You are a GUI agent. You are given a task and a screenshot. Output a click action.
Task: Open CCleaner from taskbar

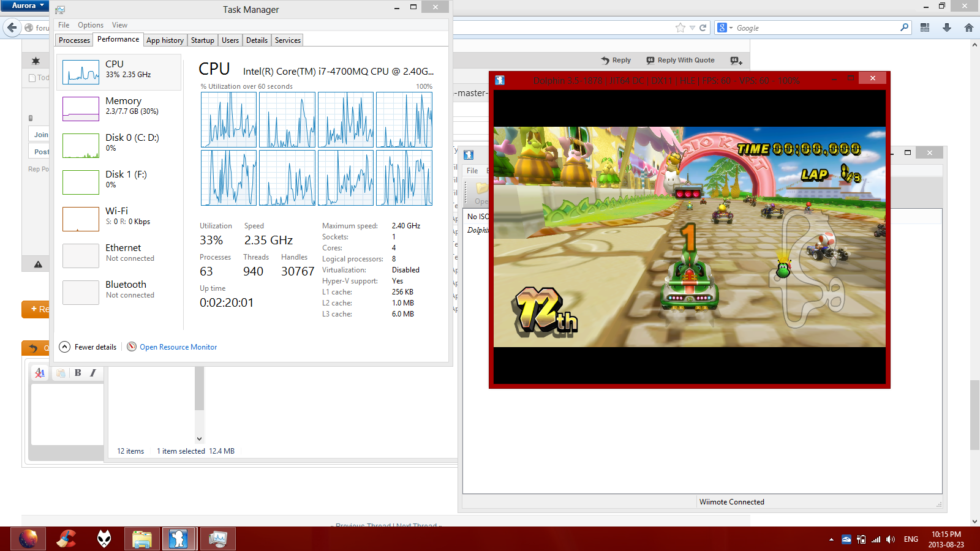tap(66, 539)
